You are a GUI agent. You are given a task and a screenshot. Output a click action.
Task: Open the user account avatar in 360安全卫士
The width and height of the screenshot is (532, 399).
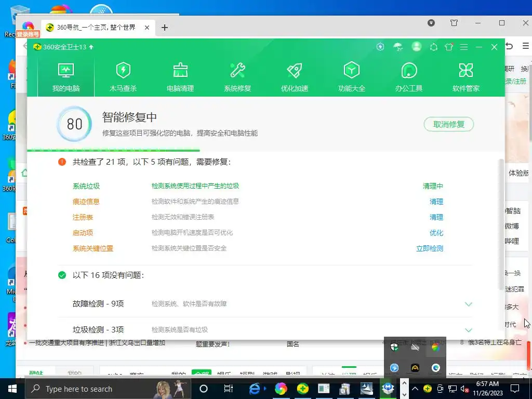(416, 46)
